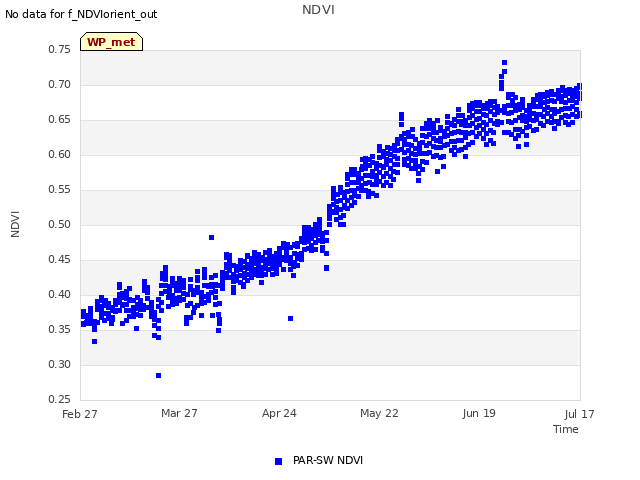Click the 0.30 y-axis tick label
Image resolution: width=640 pixels, height=480 pixels.
click(60, 364)
